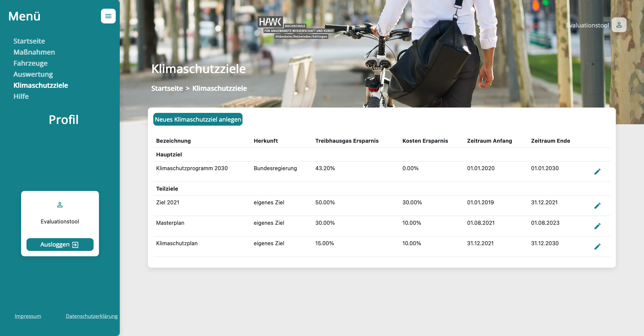Click Evaluationstool name in profile card
Viewport: 644px width, 336px height.
click(60, 221)
